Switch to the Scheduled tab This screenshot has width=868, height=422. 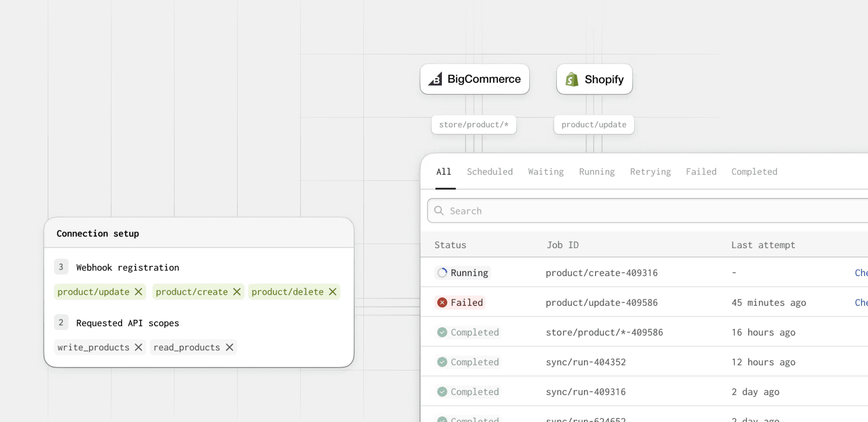click(490, 172)
